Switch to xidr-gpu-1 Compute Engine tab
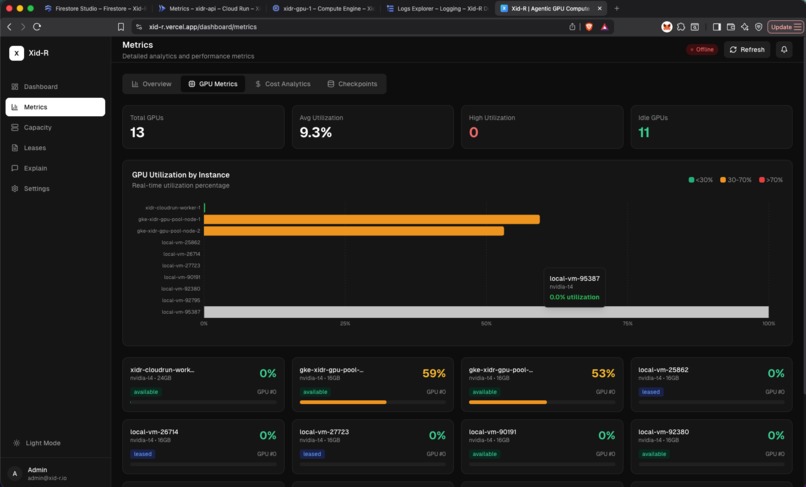806x487 pixels. 323,8
